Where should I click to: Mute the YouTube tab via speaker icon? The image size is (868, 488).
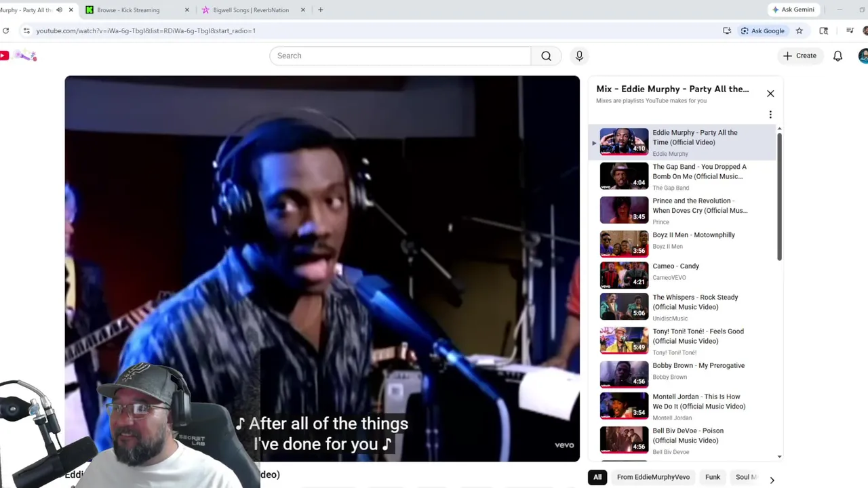59,10
